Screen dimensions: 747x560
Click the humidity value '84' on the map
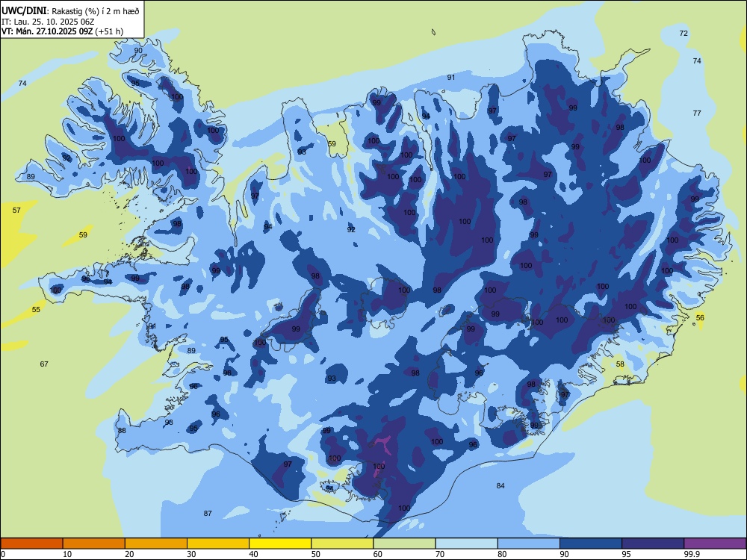(x=500, y=486)
